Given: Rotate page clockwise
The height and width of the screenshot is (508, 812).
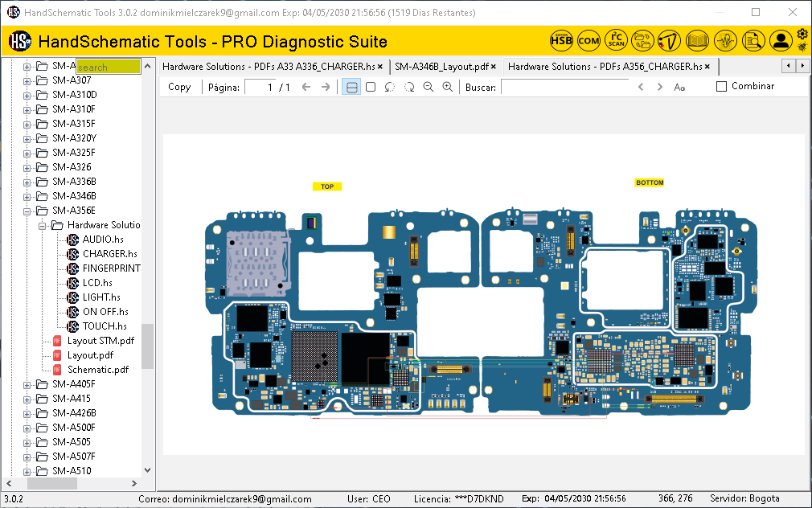Looking at the screenshot, I should coord(409,87).
